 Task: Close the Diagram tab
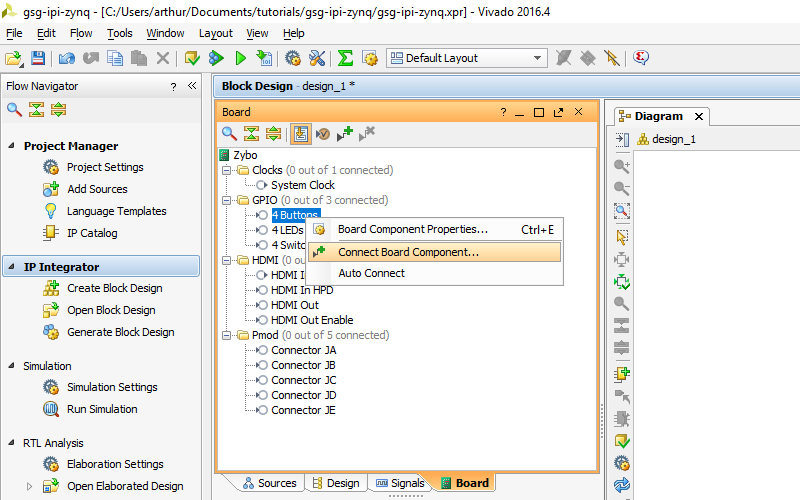pyautogui.click(x=699, y=117)
